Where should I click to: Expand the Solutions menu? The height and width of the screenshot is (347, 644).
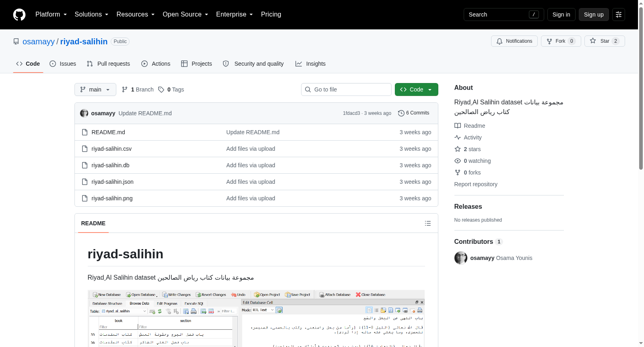click(91, 15)
